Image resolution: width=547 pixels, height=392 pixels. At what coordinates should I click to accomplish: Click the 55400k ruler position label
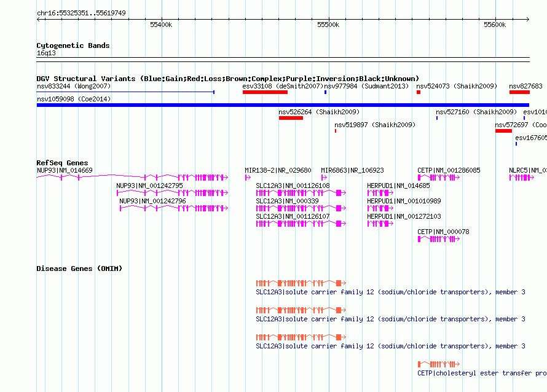click(161, 25)
